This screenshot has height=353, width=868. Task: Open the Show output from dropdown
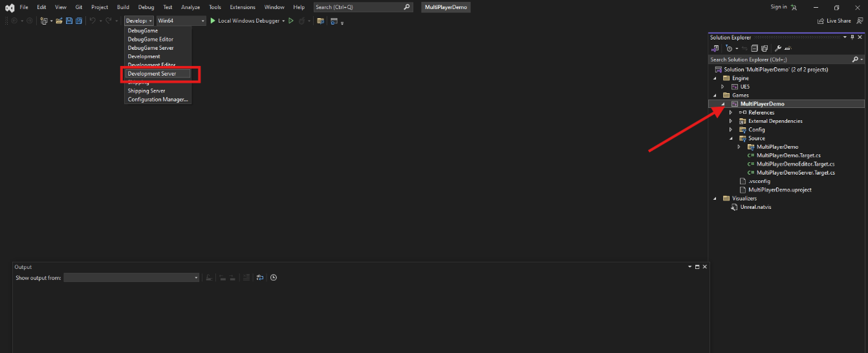(131, 277)
